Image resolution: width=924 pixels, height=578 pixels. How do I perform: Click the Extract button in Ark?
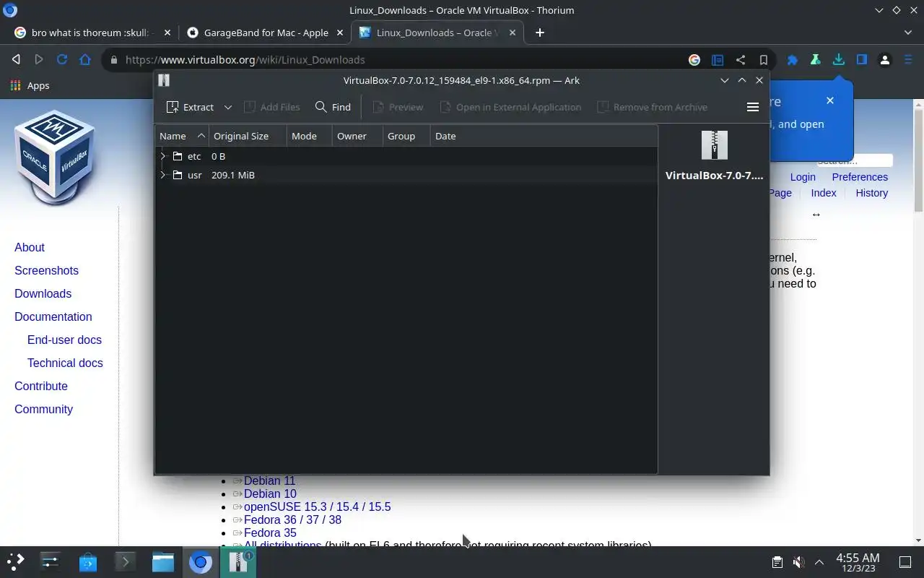point(190,107)
